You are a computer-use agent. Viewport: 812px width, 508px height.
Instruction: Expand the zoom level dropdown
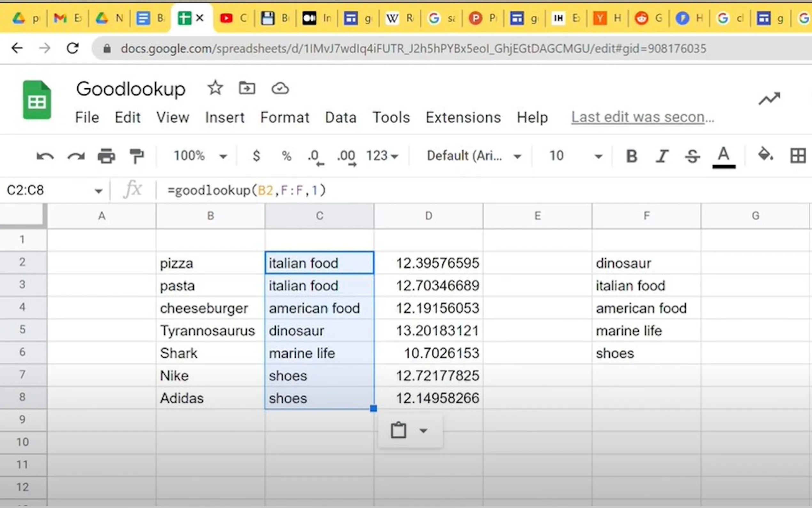[x=223, y=155]
